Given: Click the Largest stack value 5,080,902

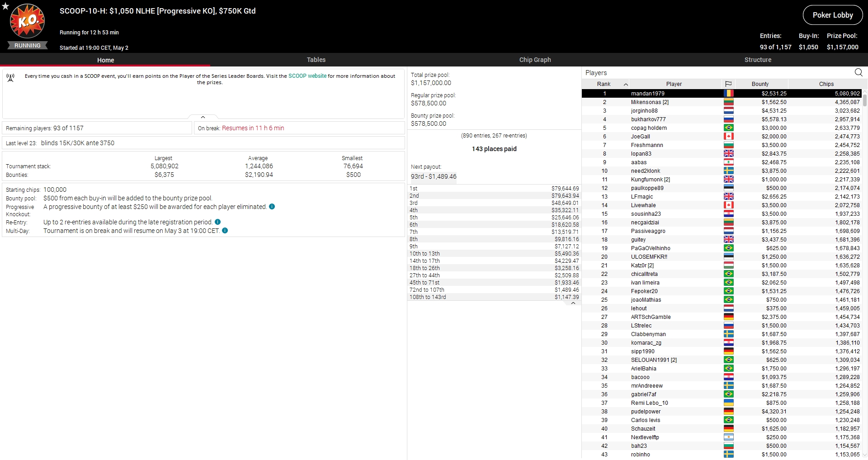Looking at the screenshot, I should click(164, 166).
